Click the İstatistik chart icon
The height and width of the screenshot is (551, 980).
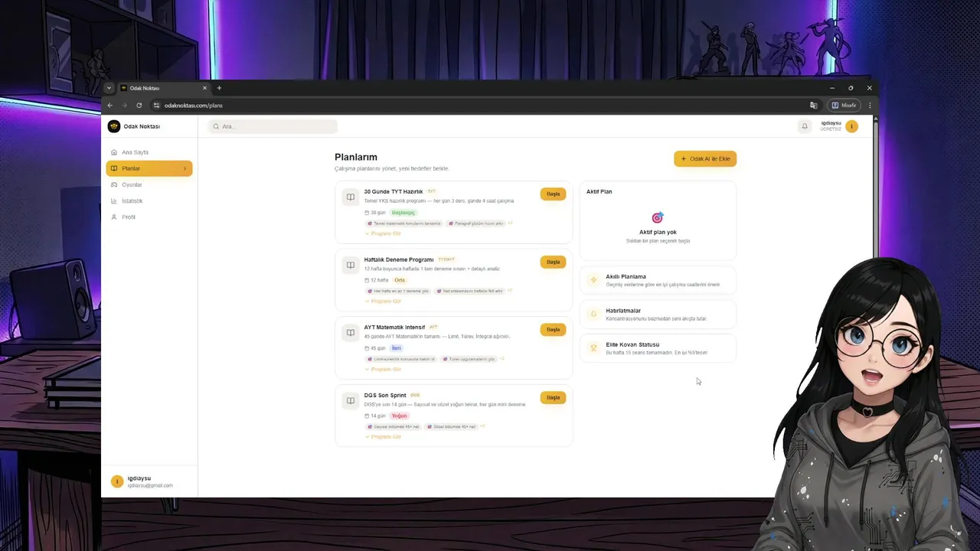coord(114,201)
